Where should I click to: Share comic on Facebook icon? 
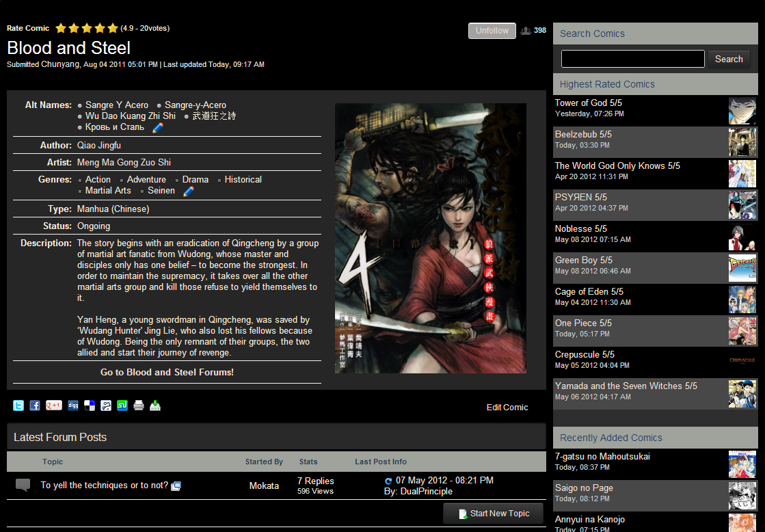click(x=35, y=405)
